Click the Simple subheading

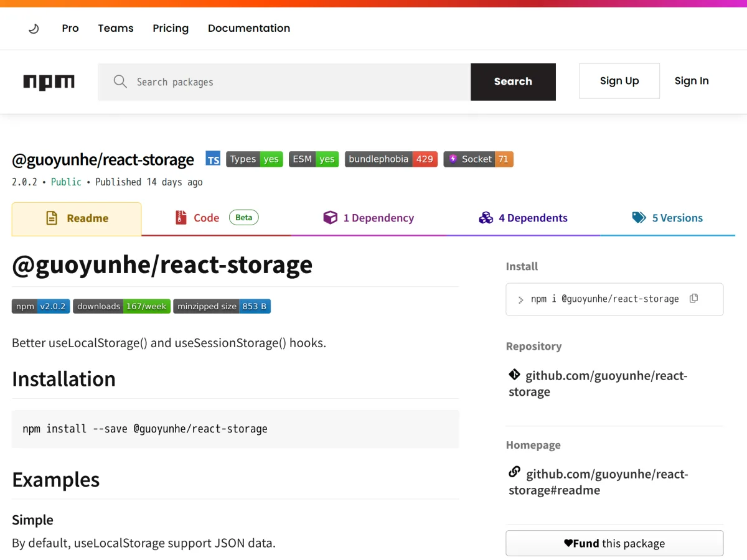click(32, 520)
